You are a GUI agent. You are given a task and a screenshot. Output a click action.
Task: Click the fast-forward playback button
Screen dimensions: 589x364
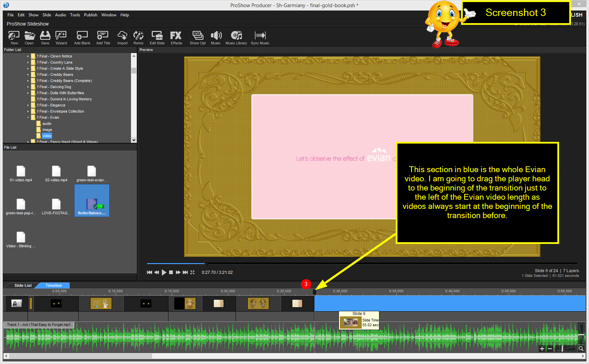point(178,272)
